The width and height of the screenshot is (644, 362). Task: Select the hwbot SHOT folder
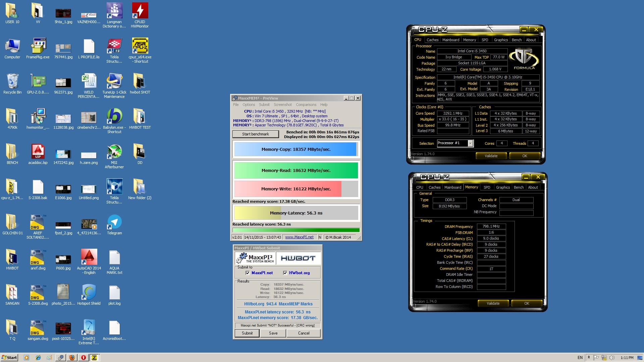click(x=140, y=84)
